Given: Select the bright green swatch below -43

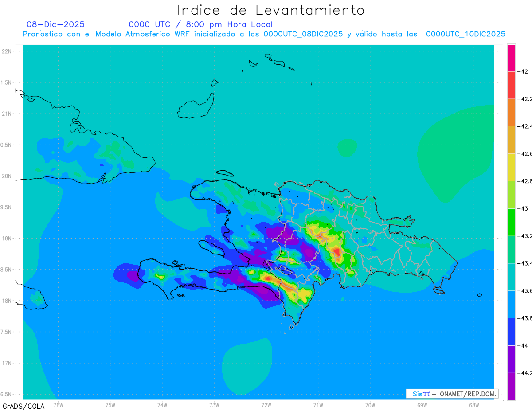Looking at the screenshot, I should click(511, 222).
